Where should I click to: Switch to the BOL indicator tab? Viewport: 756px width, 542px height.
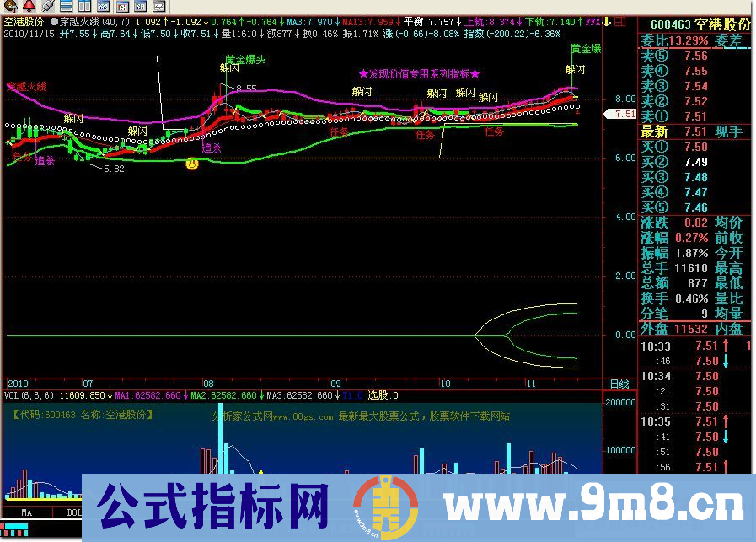pyautogui.click(x=72, y=512)
